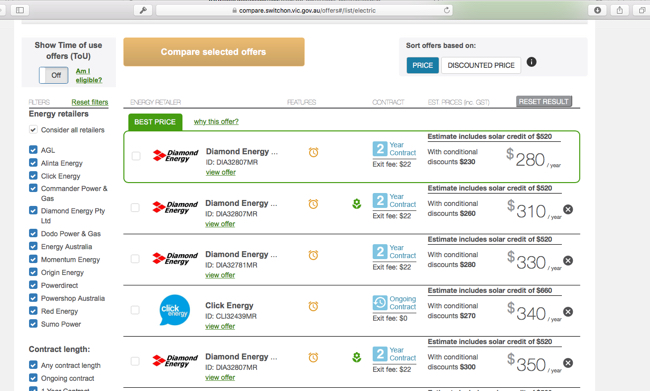Toggle the Time of use offers switch
The height and width of the screenshot is (391, 650).
[54, 75]
